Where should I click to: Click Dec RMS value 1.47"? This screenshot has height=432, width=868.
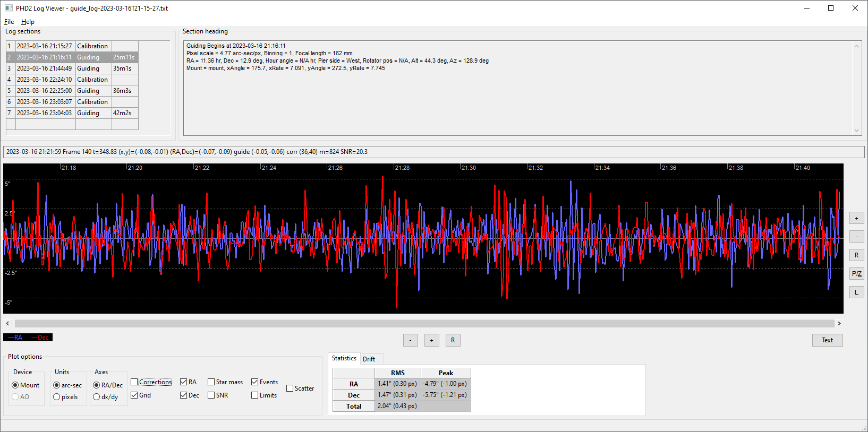click(x=397, y=395)
